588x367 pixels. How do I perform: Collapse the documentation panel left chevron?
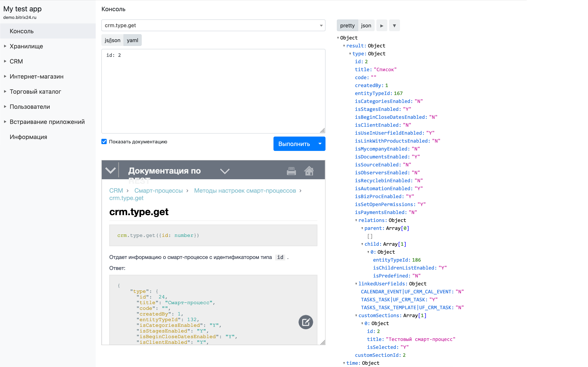click(x=110, y=170)
